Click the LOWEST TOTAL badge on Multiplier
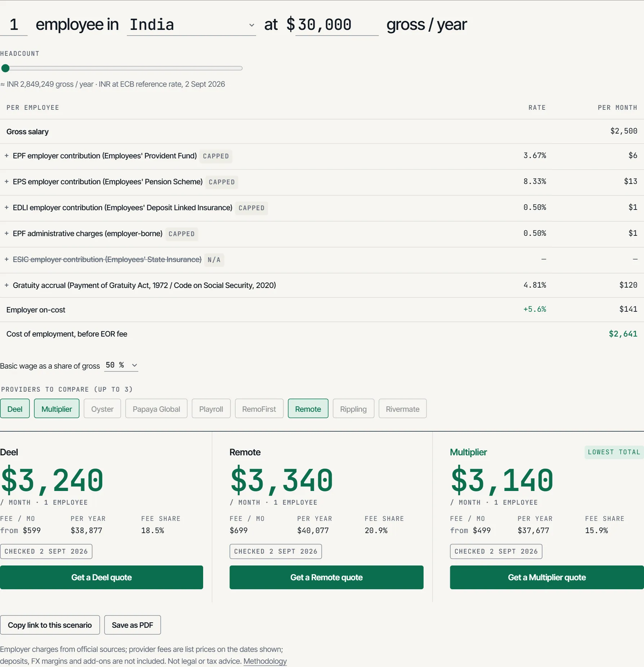Screen dimensions: 644x667 pos(614,452)
